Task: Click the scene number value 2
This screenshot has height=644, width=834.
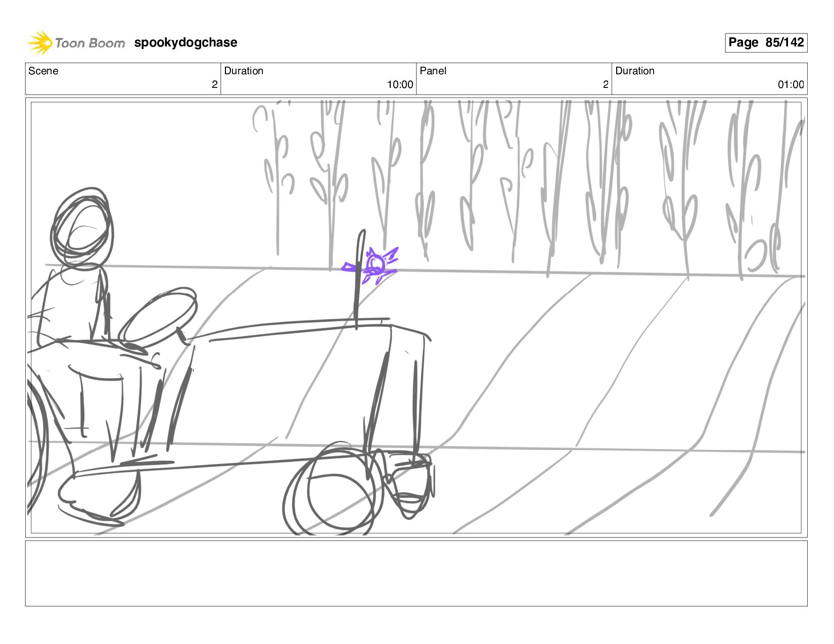Action: pos(214,84)
